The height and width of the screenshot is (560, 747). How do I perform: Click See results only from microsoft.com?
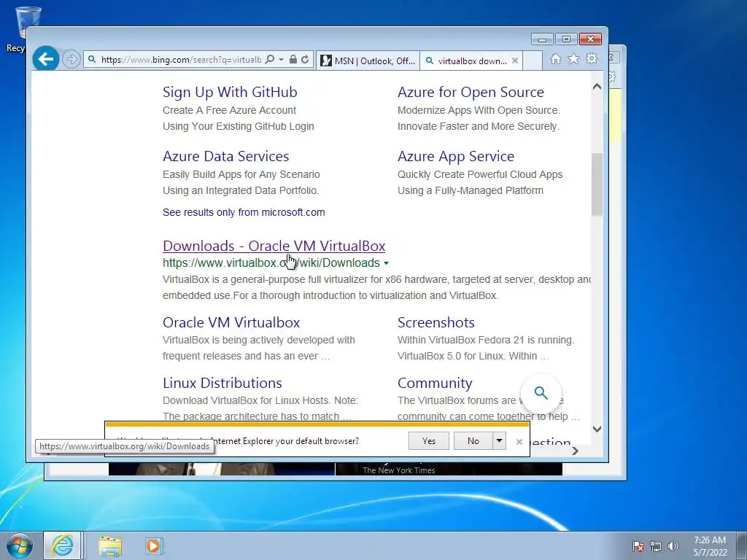click(244, 212)
